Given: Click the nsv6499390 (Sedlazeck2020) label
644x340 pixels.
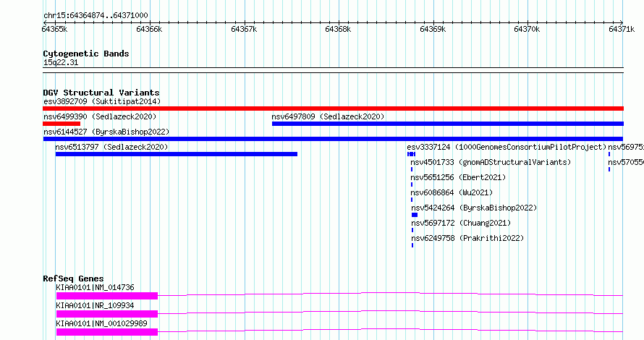Looking at the screenshot, I should pos(100,116).
